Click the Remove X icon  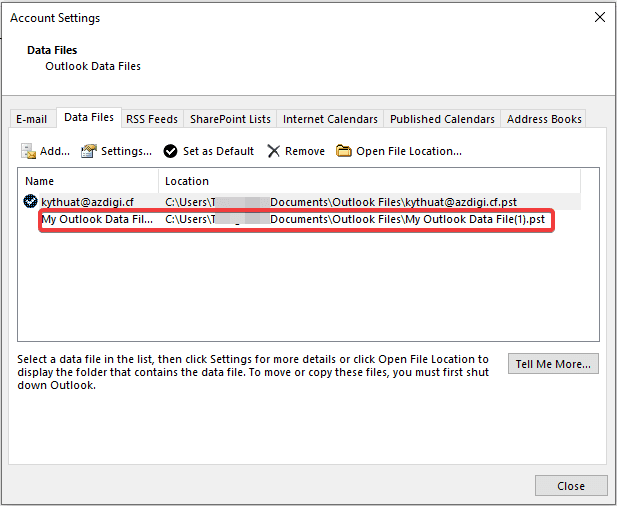274,151
